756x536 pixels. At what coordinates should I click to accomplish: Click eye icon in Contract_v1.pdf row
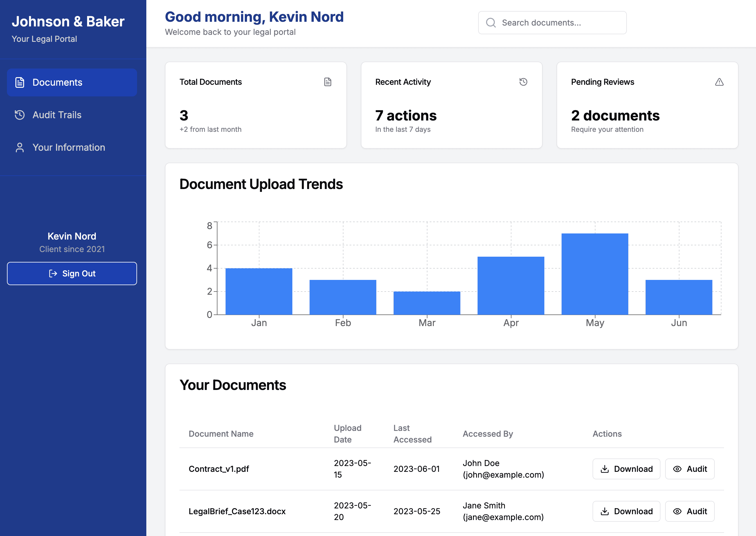tap(677, 469)
